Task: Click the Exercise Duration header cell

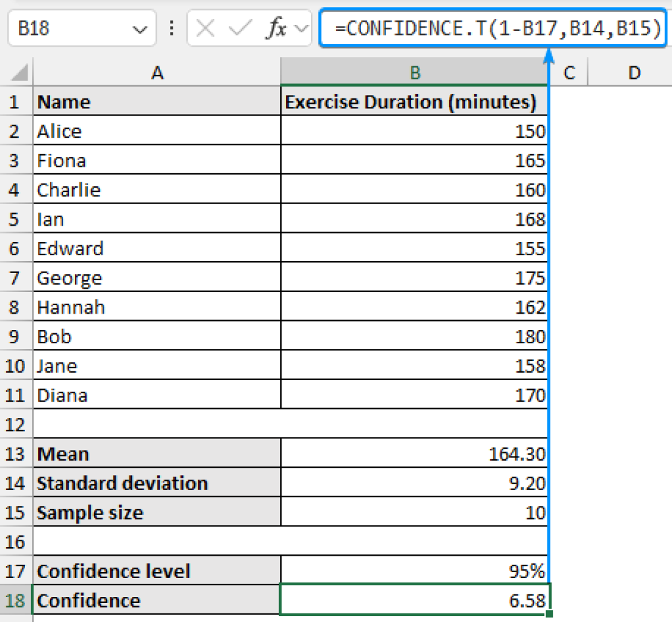Action: tap(415, 102)
